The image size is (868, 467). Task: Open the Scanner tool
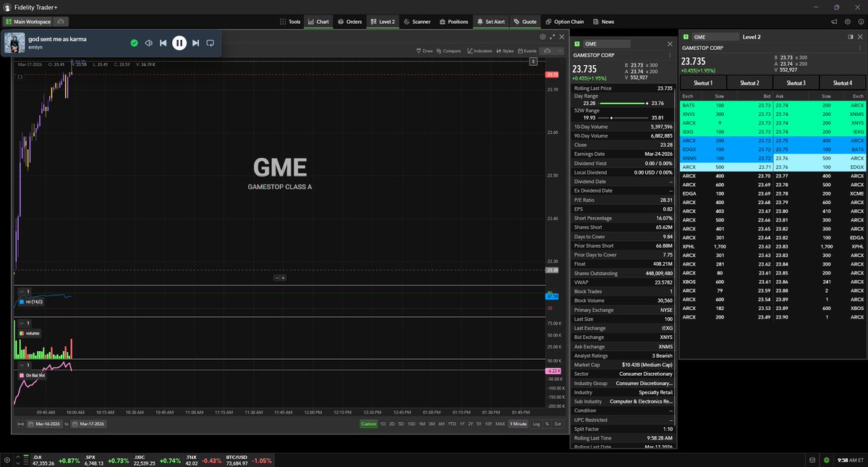(417, 22)
